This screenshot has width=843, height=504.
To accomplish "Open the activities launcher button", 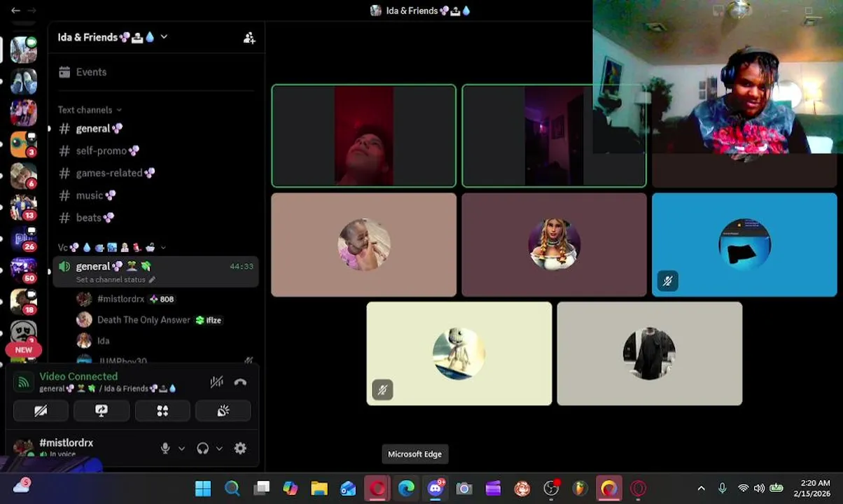I will point(162,411).
